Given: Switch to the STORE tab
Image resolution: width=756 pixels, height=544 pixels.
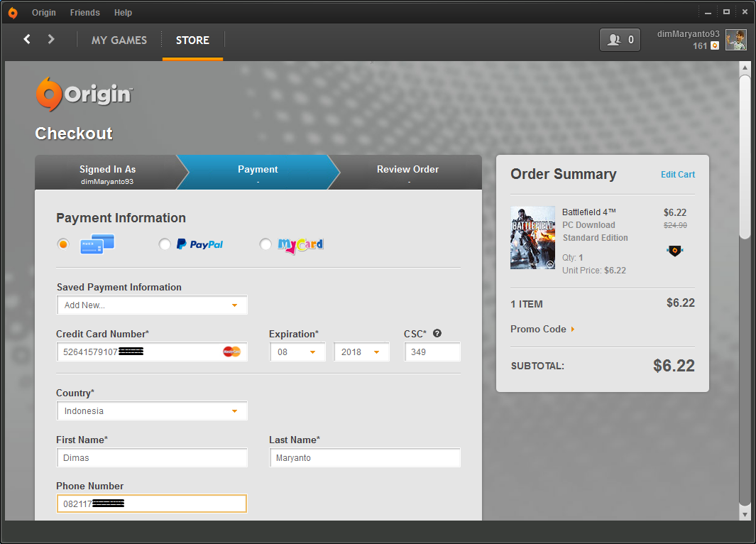Looking at the screenshot, I should click(x=192, y=40).
